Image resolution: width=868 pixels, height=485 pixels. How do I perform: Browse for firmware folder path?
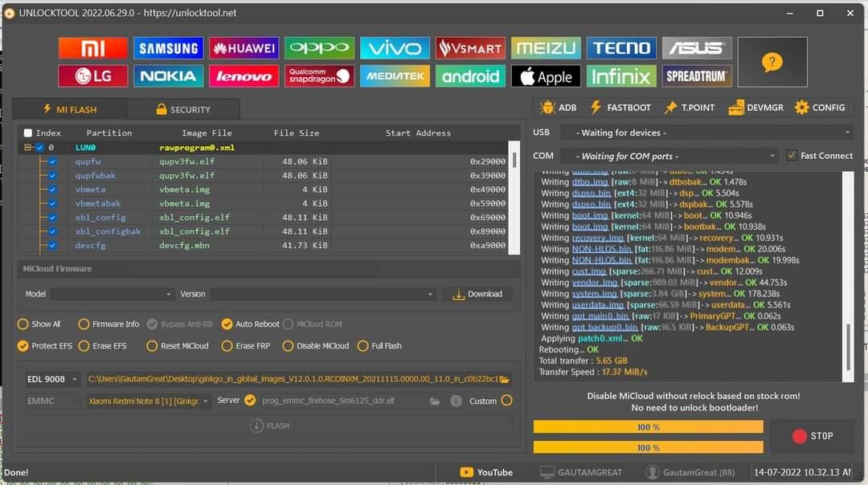click(504, 379)
